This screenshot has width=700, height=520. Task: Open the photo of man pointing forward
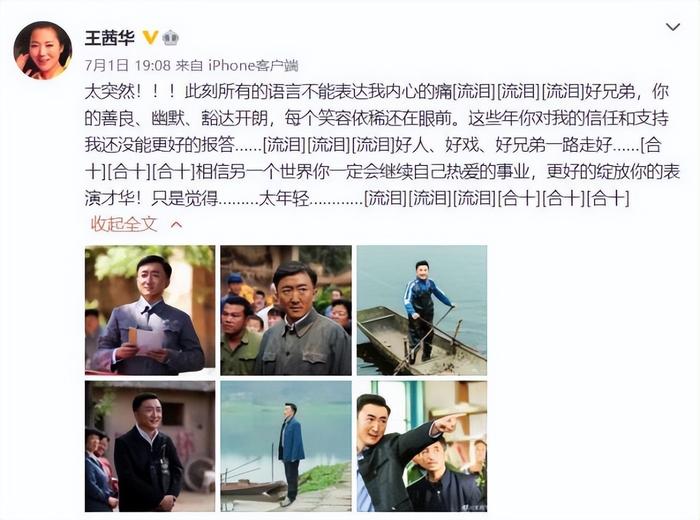point(422,446)
